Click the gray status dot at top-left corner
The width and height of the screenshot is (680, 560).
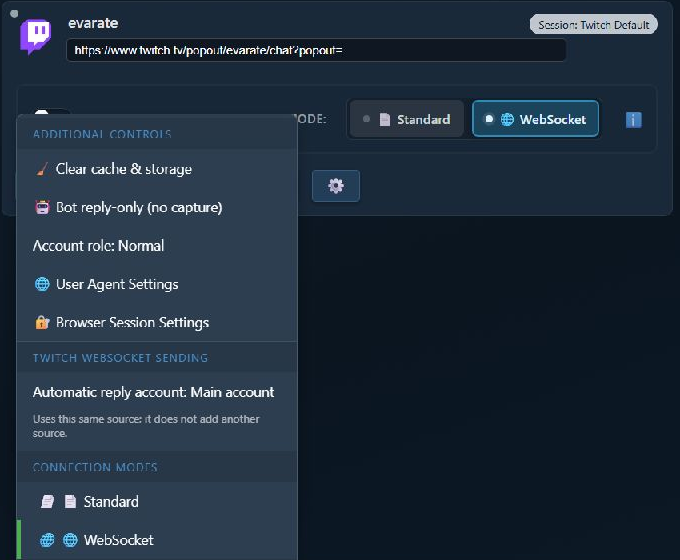pos(14,13)
